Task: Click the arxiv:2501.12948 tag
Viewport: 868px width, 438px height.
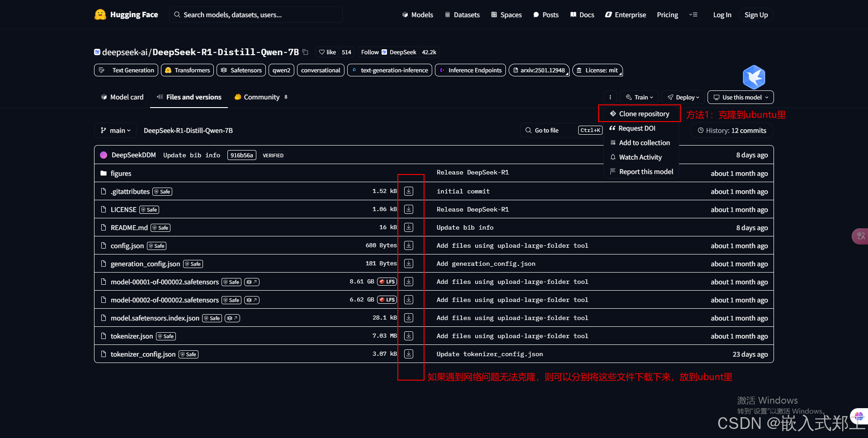Action: tap(539, 70)
